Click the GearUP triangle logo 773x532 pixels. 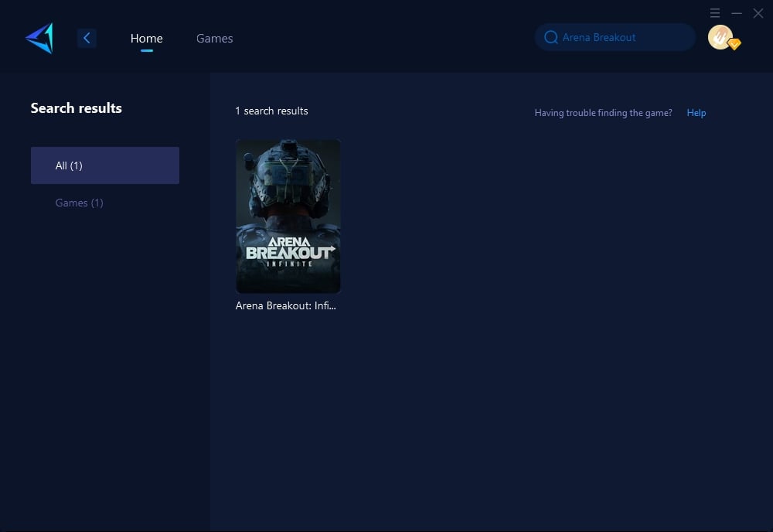[x=39, y=38]
